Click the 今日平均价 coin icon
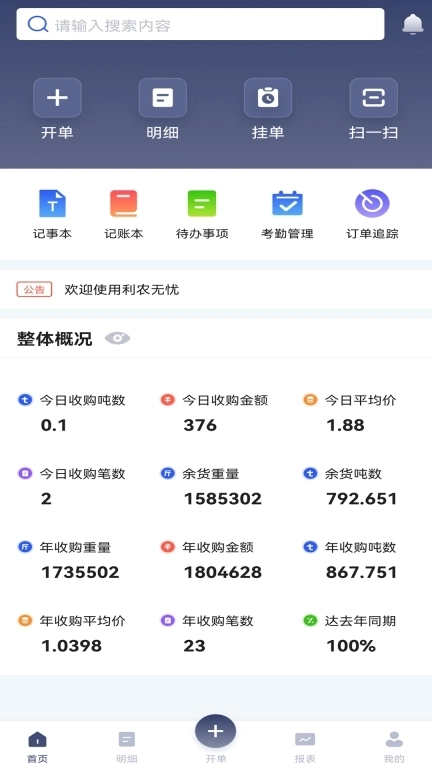432x768 pixels. coord(310,400)
